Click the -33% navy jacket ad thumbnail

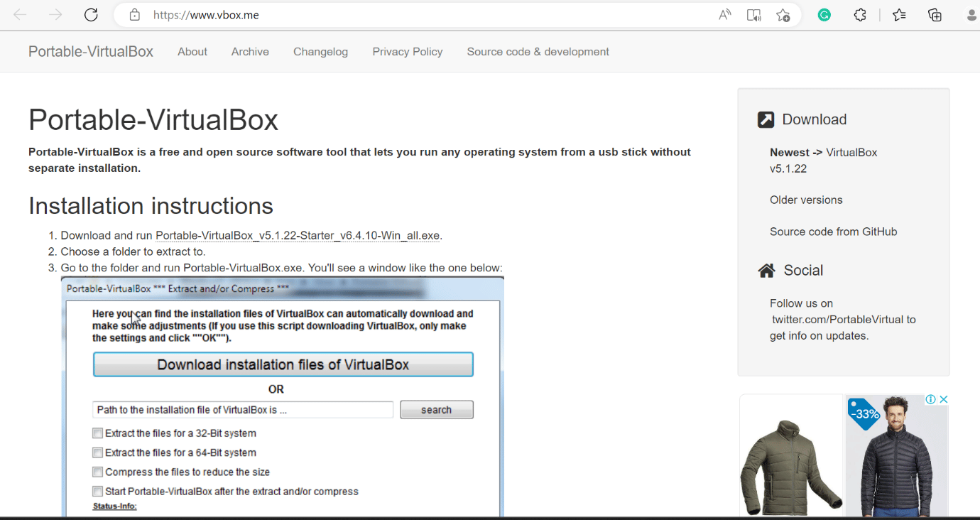[x=897, y=455]
